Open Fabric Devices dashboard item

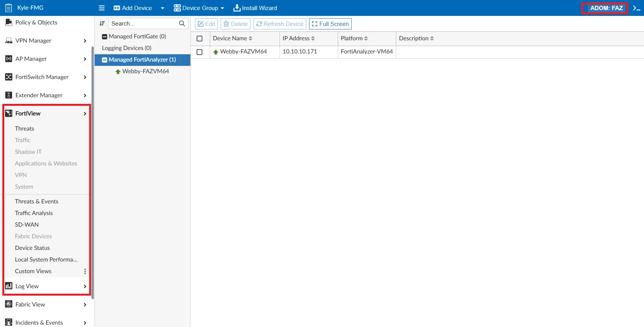[33, 236]
